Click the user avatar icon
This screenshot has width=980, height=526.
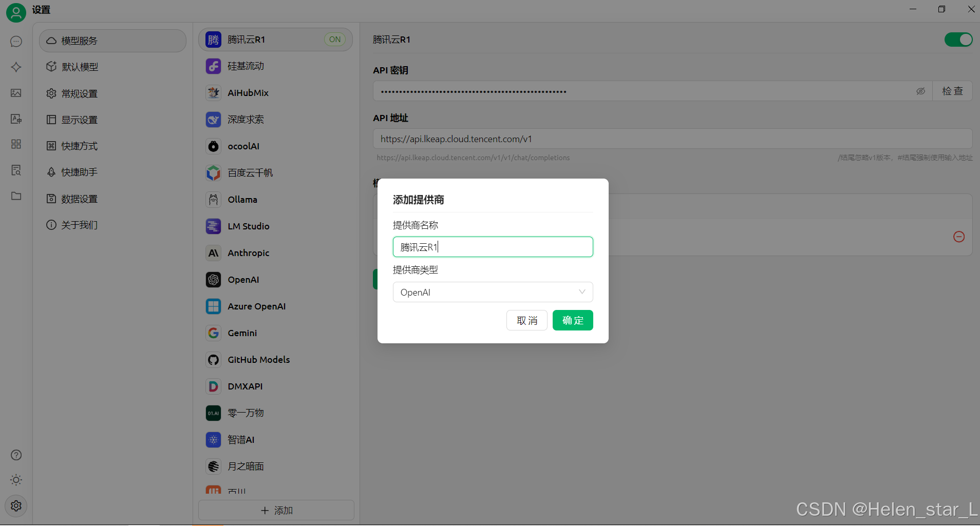tap(16, 12)
